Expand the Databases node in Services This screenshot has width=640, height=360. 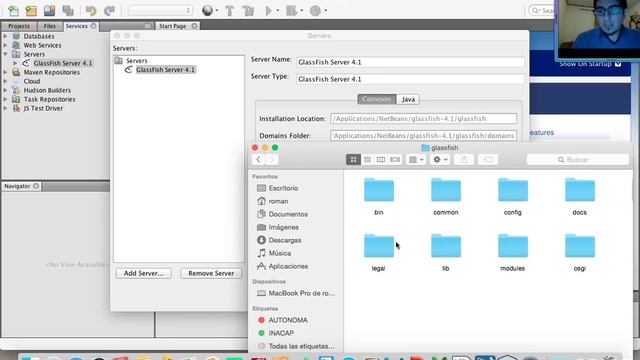click(5, 36)
